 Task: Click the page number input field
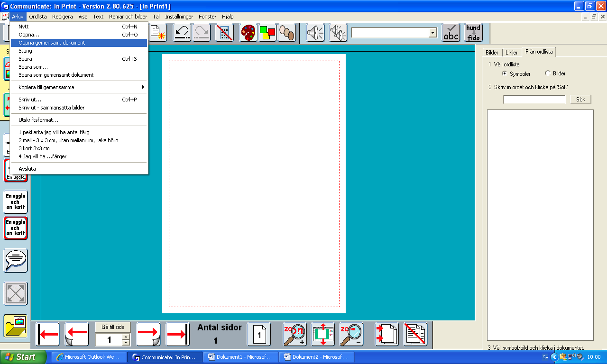point(109,340)
